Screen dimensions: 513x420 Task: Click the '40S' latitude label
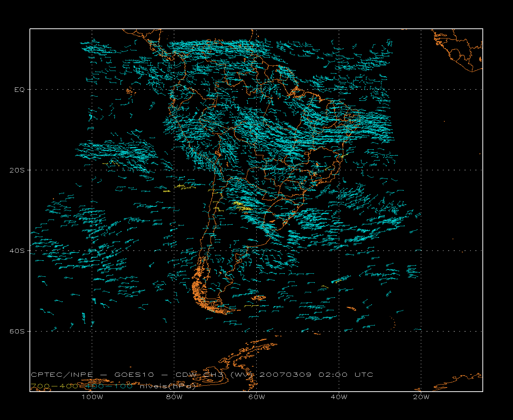[x=18, y=251]
